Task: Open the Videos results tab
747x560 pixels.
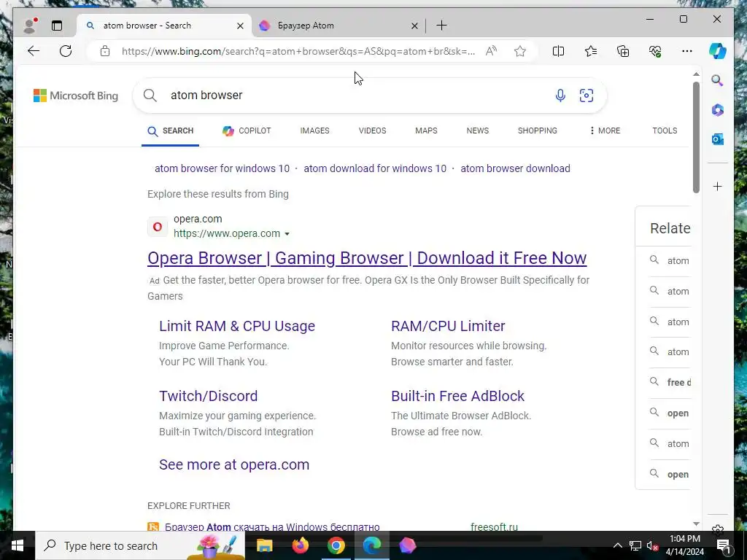Action: [372, 131]
